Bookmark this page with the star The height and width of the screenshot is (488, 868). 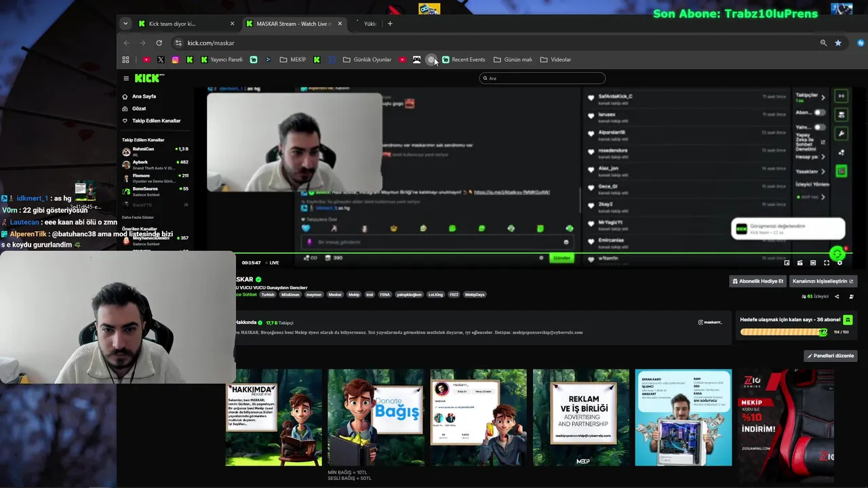tap(838, 43)
